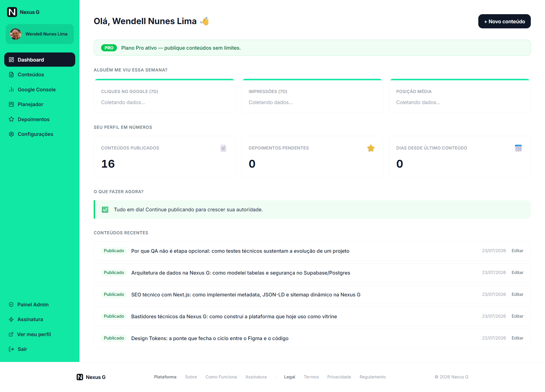Open Configurações in sidebar
Viewport: 545px width, 392px height.
(40, 134)
